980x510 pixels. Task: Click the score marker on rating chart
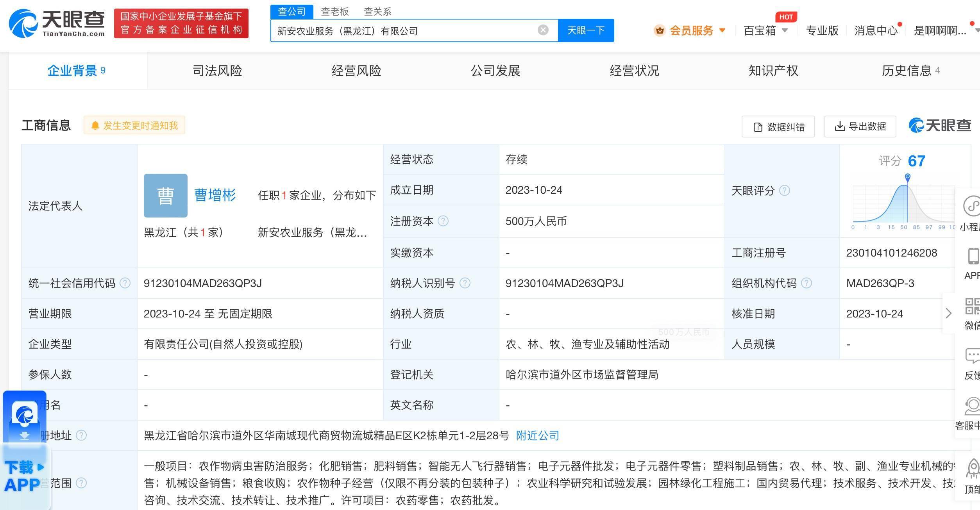point(908,178)
